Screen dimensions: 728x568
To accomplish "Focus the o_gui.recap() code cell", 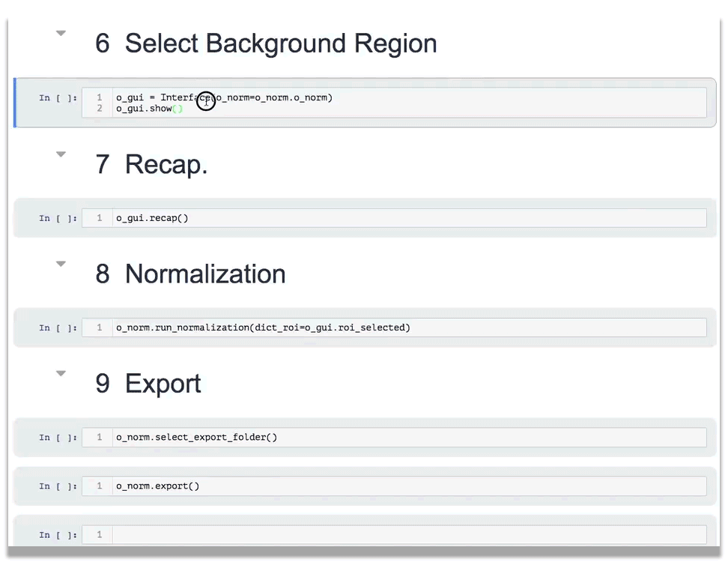I will (x=404, y=218).
